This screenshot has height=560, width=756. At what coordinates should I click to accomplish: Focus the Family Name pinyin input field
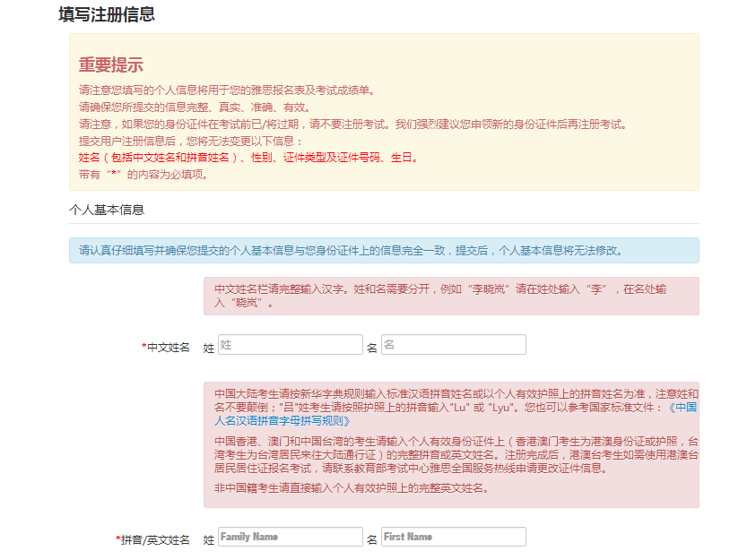[291, 537]
